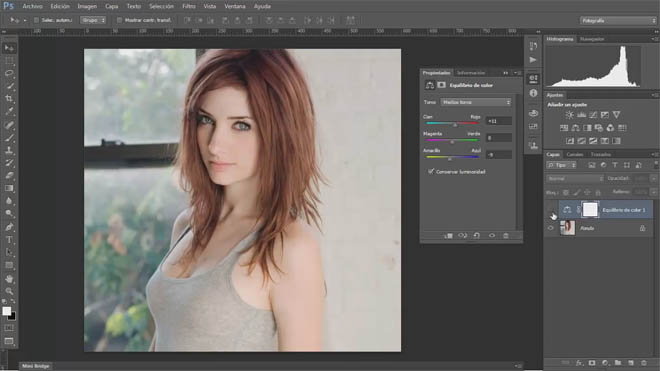Add a Levels adjustment
Screen dimensions: 660x371
click(581, 115)
